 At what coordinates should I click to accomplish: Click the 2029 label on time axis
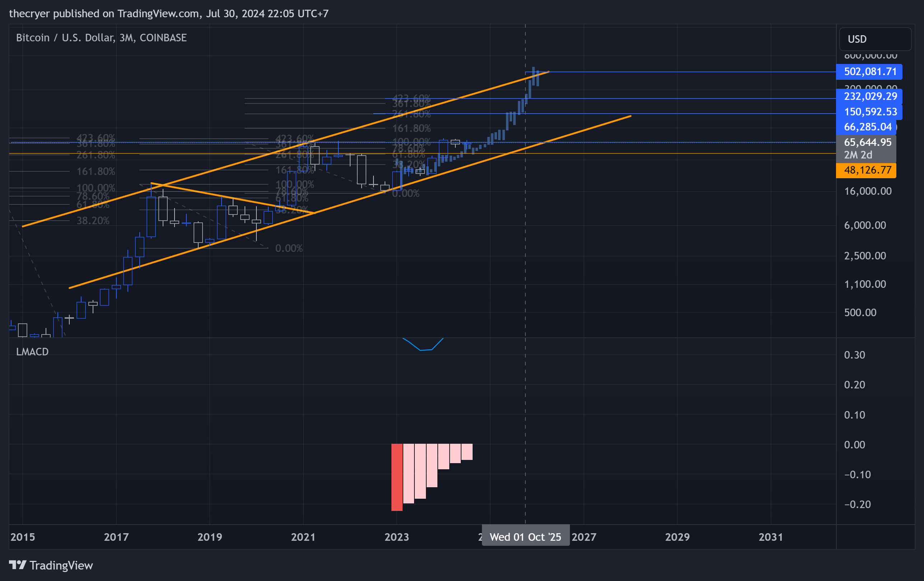(x=677, y=537)
